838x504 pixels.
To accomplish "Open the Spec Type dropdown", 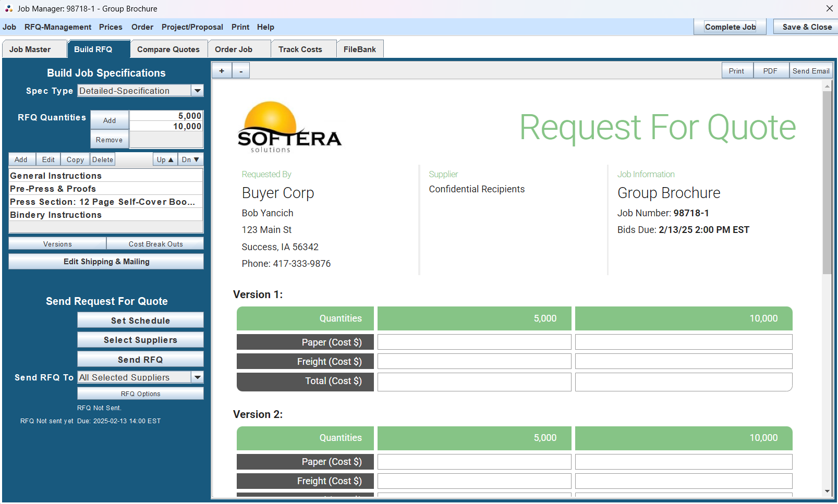I will [x=197, y=90].
